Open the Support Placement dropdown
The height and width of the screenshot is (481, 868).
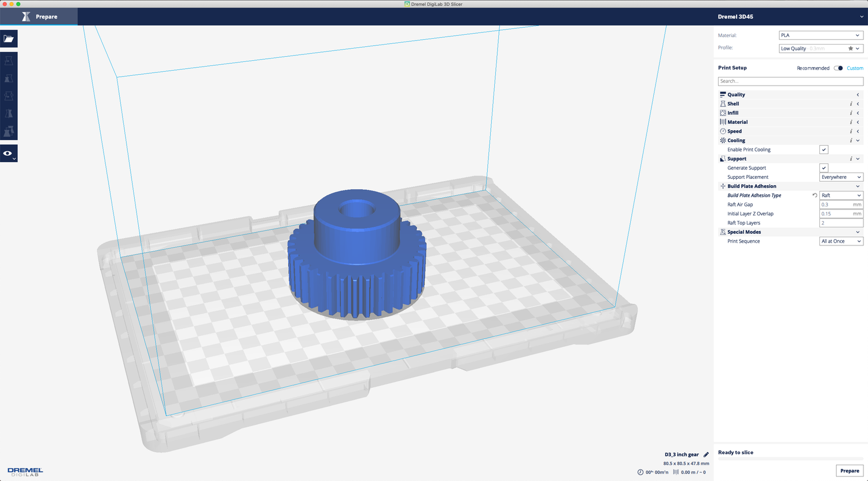pos(841,177)
